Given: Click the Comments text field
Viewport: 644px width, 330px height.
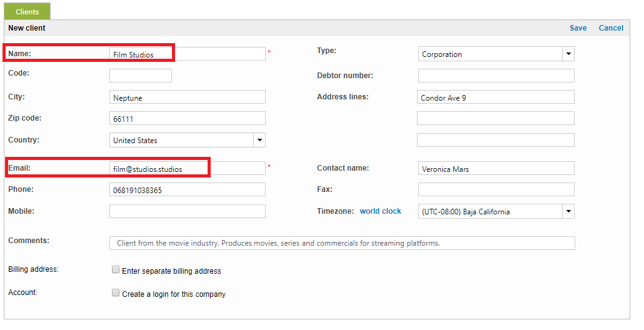Looking at the screenshot, I should 341,243.
